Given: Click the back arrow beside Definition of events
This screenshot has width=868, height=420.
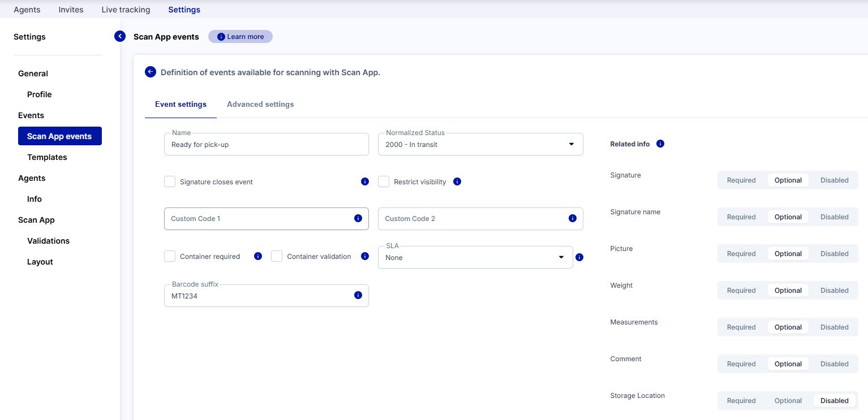Looking at the screenshot, I should click(151, 72).
